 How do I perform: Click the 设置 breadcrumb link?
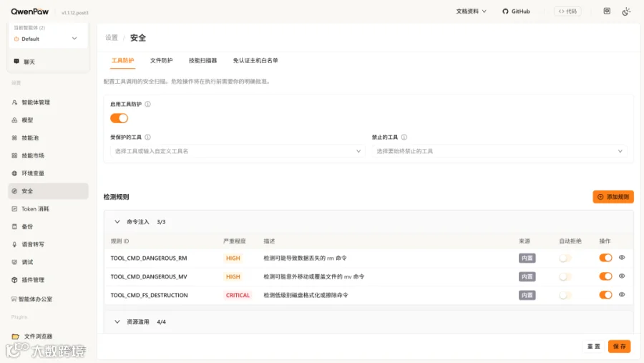[112, 38]
